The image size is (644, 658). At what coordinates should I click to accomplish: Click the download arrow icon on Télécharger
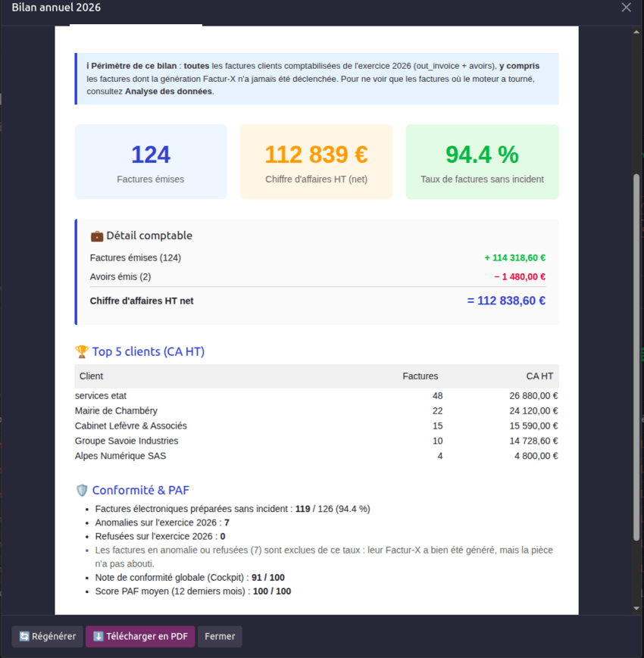click(98, 636)
